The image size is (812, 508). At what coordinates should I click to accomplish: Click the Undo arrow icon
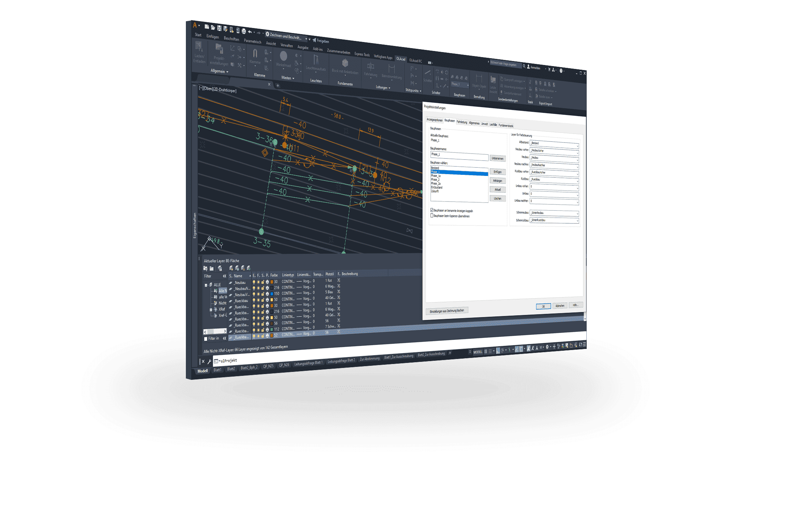(x=250, y=32)
